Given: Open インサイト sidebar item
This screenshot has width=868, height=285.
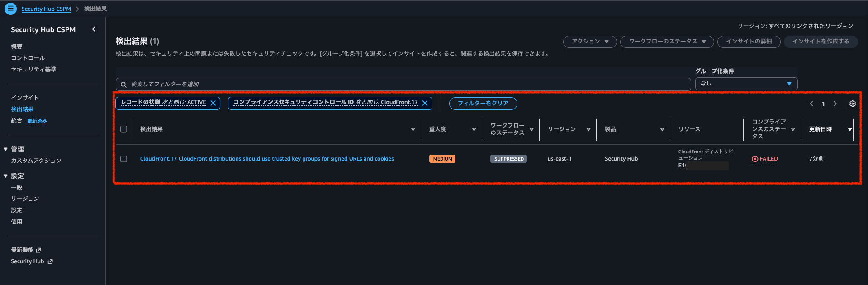Looking at the screenshot, I should point(25,98).
